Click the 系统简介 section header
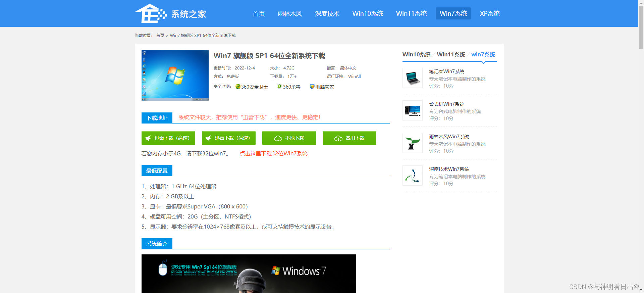The width and height of the screenshot is (644, 293). coord(157,244)
